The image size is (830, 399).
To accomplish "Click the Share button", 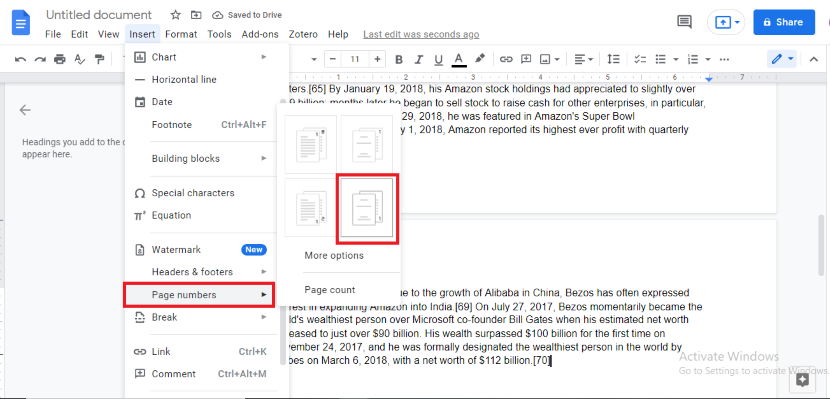I will tap(784, 22).
